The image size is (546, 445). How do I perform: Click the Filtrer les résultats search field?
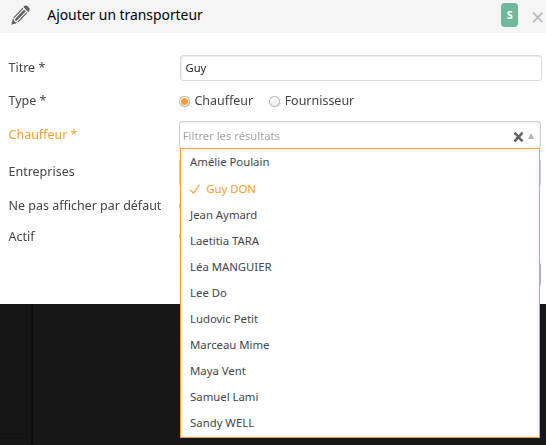[x=345, y=136]
